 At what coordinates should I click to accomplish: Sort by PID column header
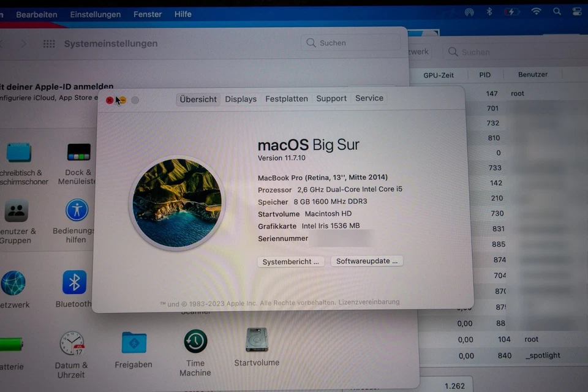(x=484, y=75)
